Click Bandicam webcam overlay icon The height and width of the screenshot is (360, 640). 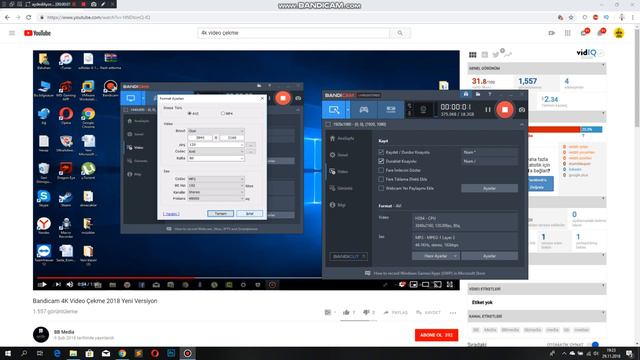(423, 109)
